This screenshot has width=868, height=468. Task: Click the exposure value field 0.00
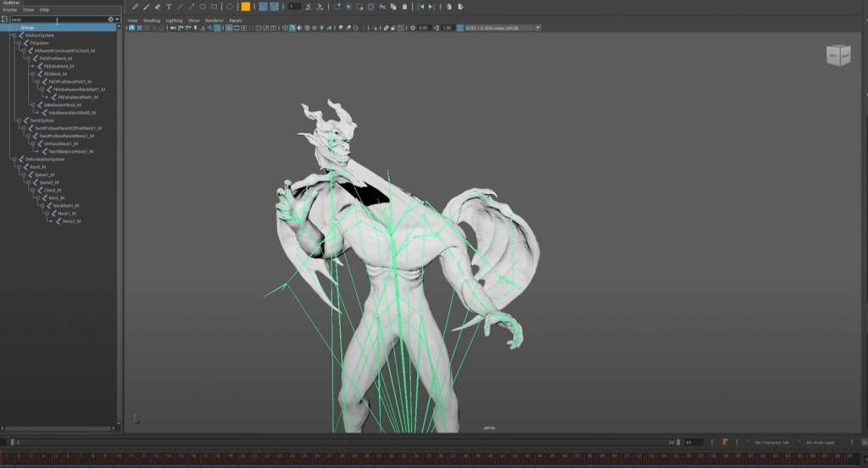[x=424, y=28]
